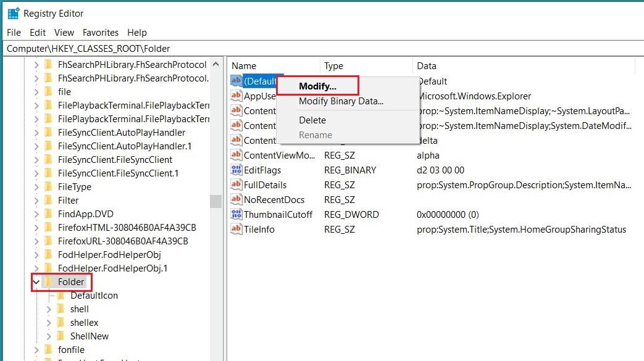Screen dimensions: 644x361
Task: Click the folder icon of FirefoxHTML-308046B0AF4A39CB key
Action: [48, 227]
